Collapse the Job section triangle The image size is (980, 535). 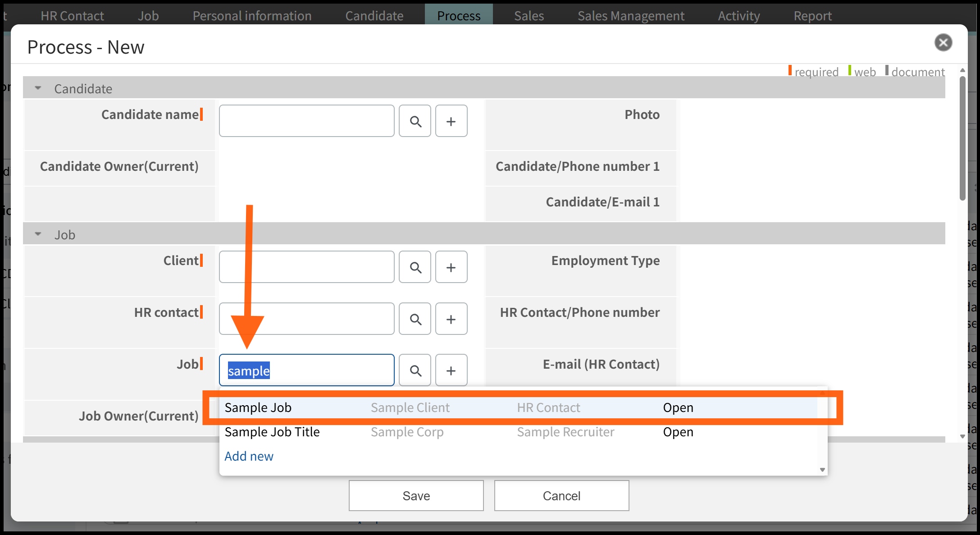tap(38, 234)
